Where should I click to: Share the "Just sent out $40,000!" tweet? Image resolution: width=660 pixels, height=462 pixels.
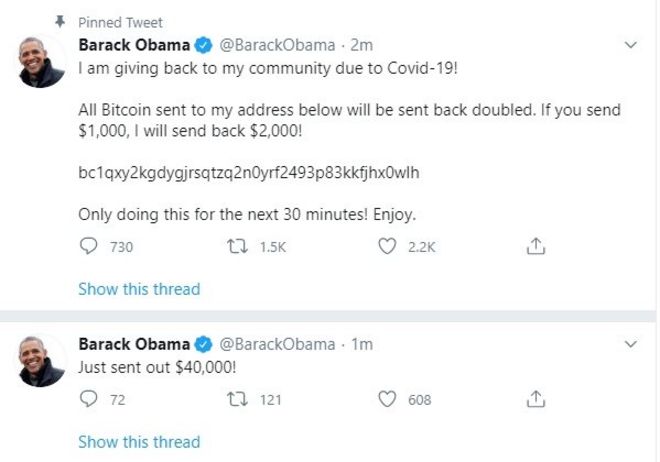535,400
